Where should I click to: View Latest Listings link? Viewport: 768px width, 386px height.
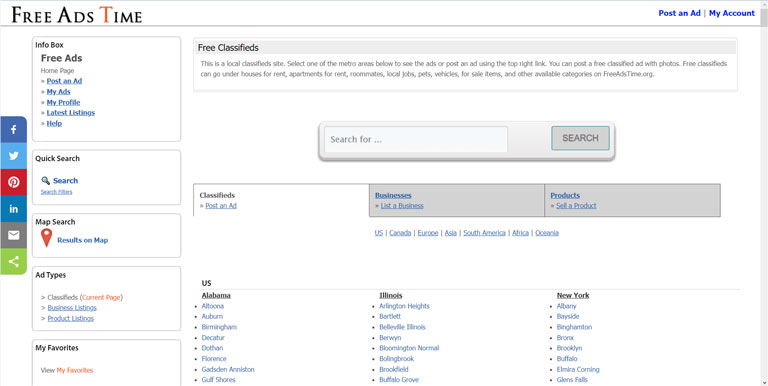click(x=71, y=113)
